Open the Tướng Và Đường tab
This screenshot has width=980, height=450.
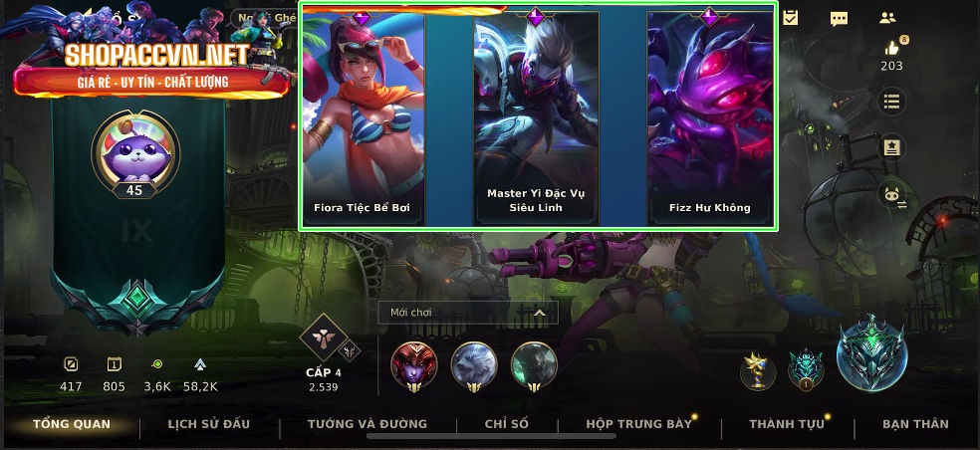(367, 424)
